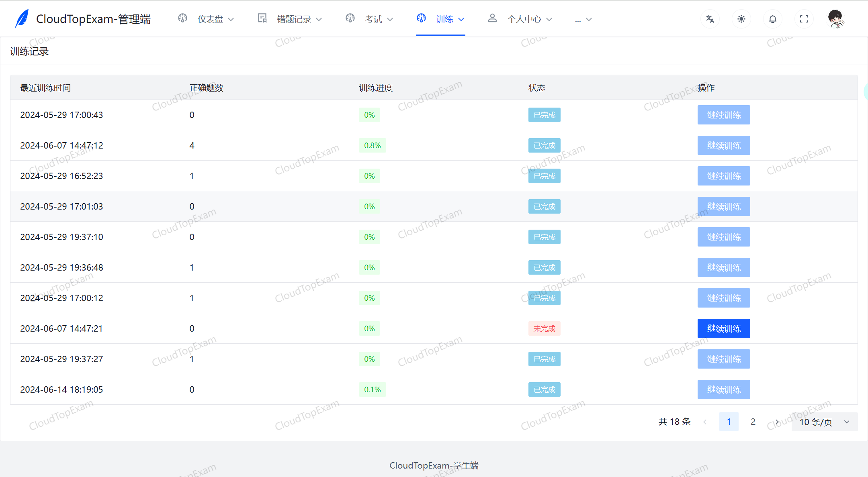Open the 个人中心 menu
This screenshot has height=477, width=868.
(524, 19)
